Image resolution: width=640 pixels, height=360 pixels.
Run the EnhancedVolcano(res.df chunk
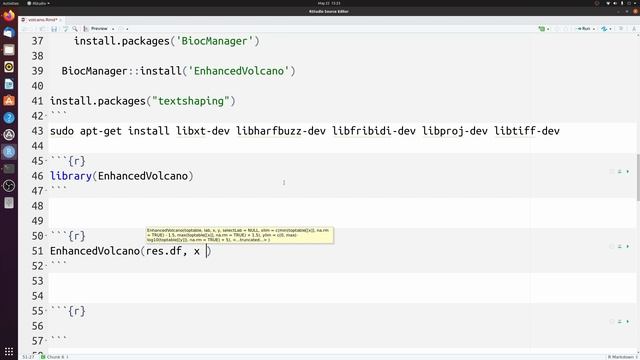pos(628,247)
